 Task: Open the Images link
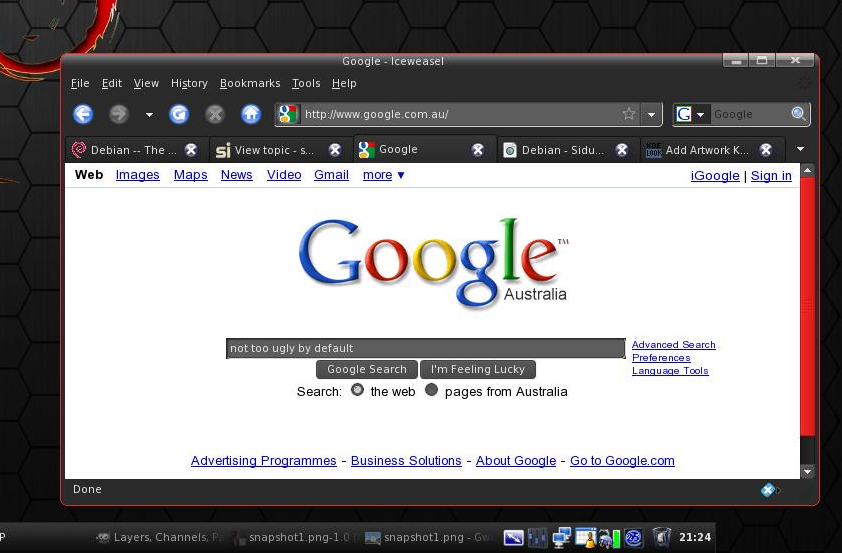[x=137, y=175]
